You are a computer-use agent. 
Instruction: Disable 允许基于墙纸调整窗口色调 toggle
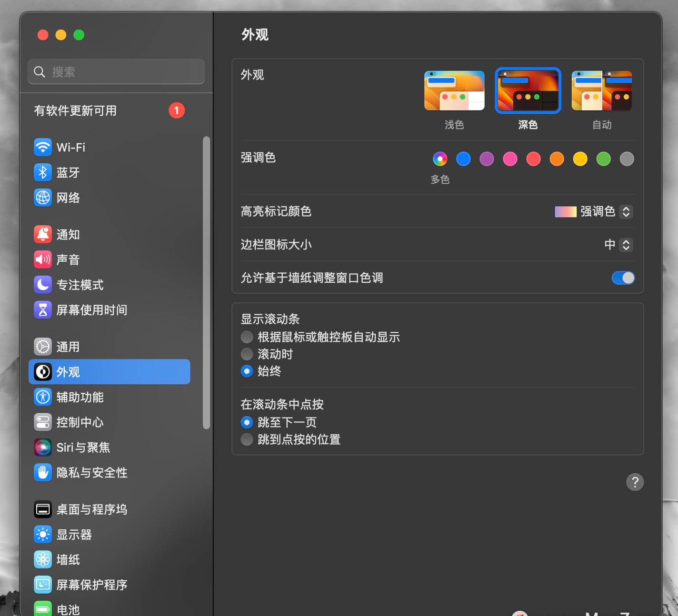click(x=623, y=278)
